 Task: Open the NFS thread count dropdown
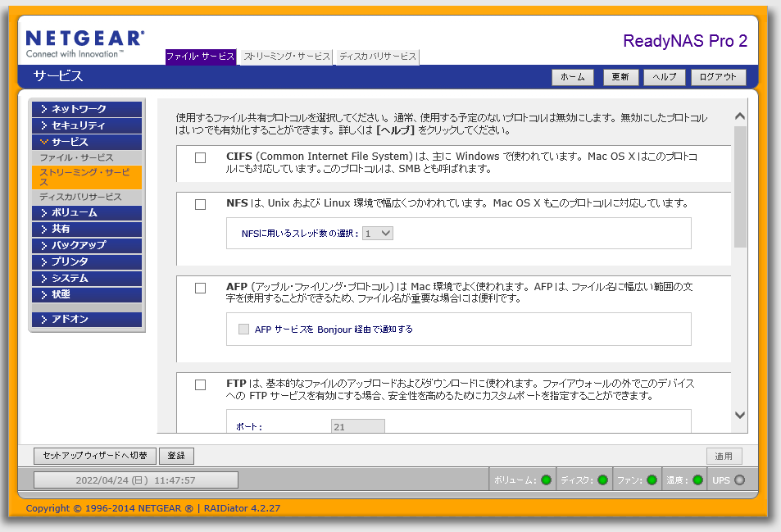tap(377, 233)
